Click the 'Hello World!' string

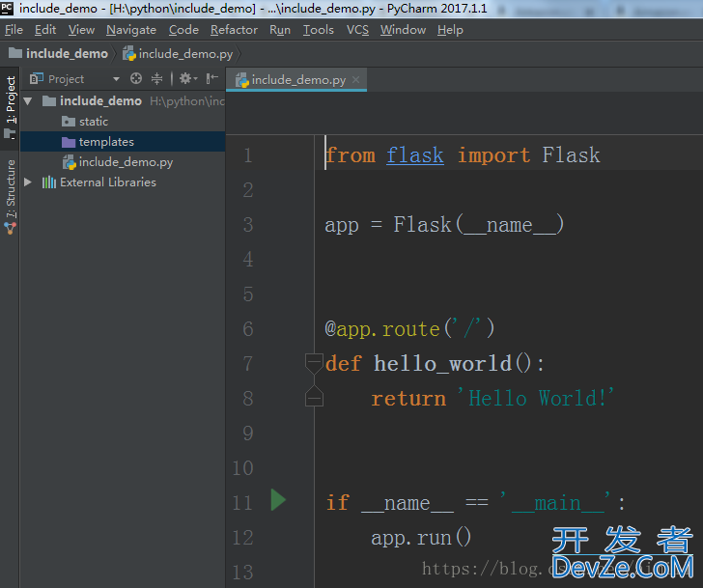pyautogui.click(x=536, y=398)
